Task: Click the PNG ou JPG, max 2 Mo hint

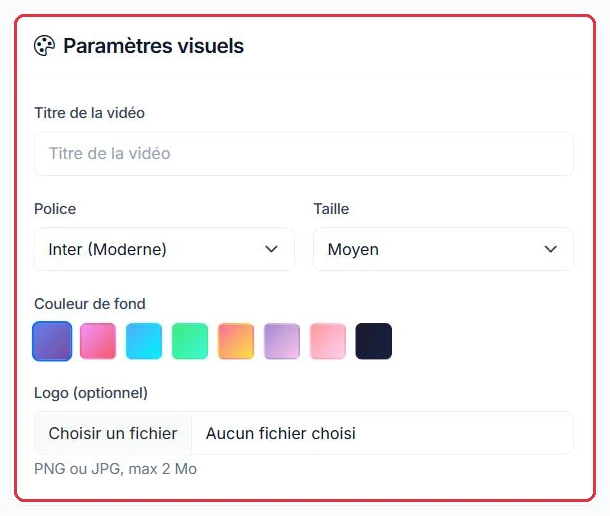Action: click(x=116, y=469)
